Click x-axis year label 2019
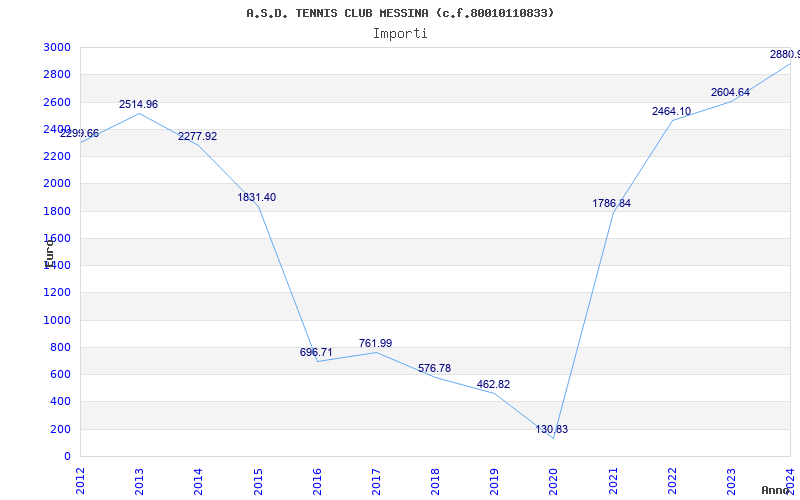 494,481
